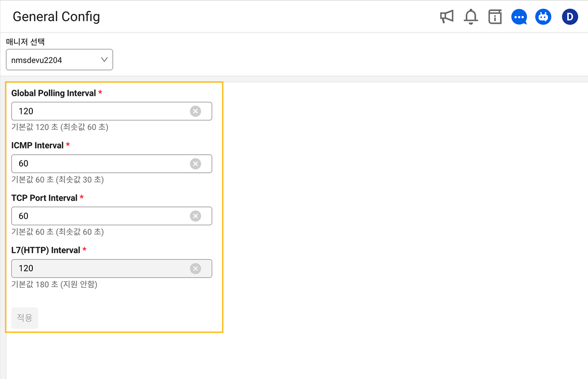Image resolution: width=588 pixels, height=379 pixels.
Task: Click the 적용 apply button
Action: [x=24, y=318]
